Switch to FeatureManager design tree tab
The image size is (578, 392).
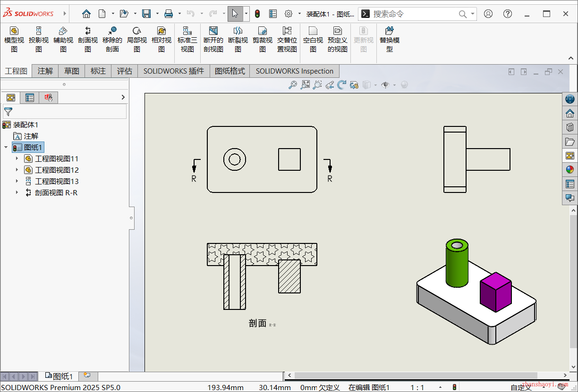pos(10,98)
